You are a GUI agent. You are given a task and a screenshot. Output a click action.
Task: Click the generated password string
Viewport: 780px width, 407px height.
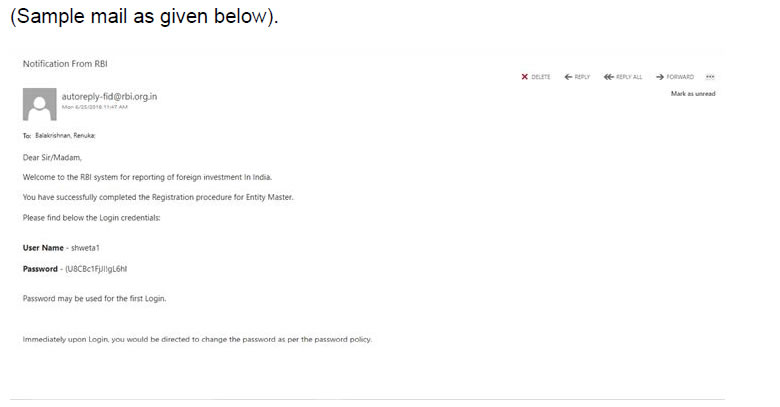coord(95,268)
